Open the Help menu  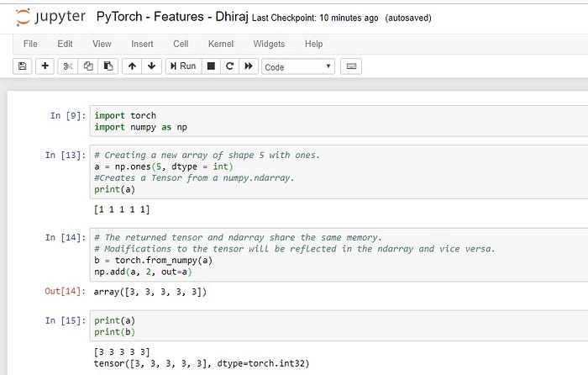click(314, 44)
